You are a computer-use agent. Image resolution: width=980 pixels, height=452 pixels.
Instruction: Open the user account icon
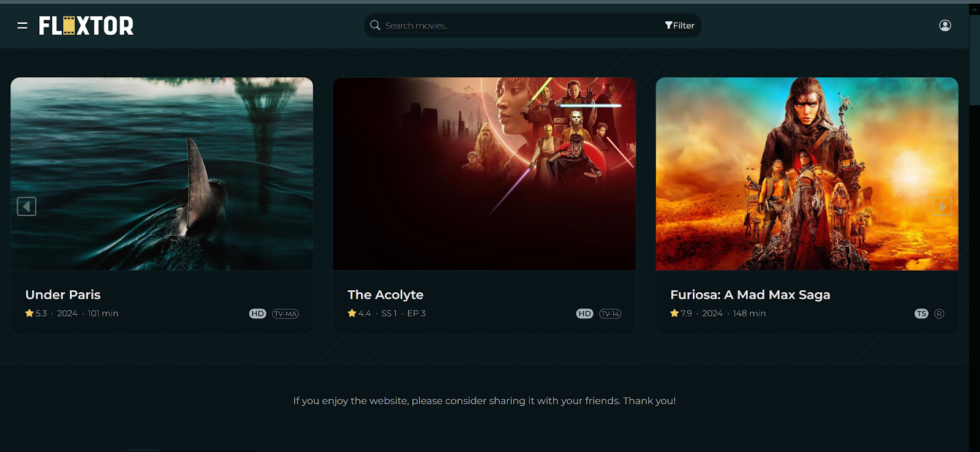945,25
